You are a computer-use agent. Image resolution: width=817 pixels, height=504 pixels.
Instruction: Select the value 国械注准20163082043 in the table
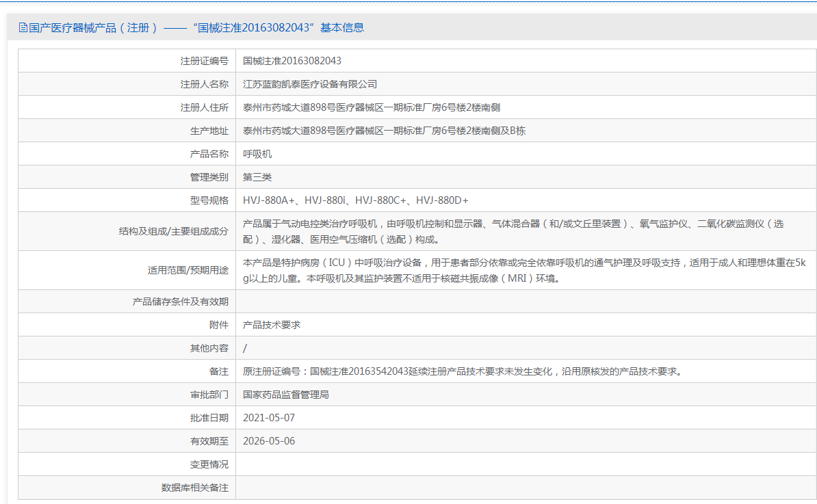tap(291, 61)
